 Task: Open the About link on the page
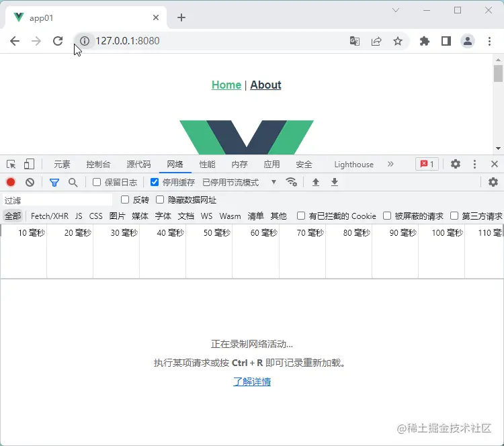265,85
